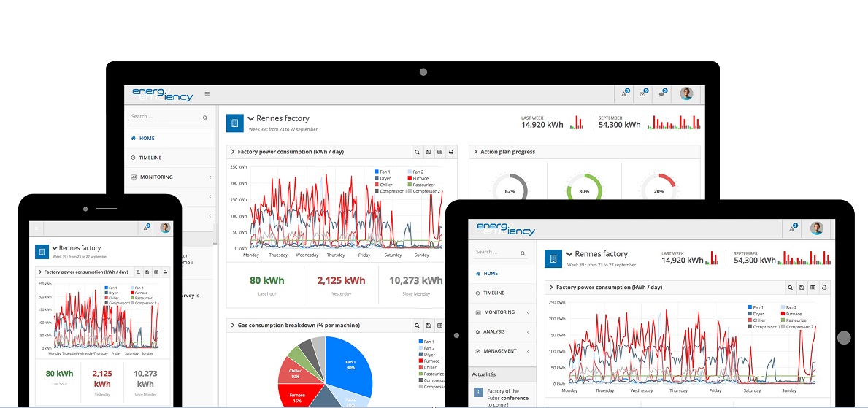Click blue building icon on tablet
Image resolution: width=868 pixels, height=408 pixels.
click(553, 258)
